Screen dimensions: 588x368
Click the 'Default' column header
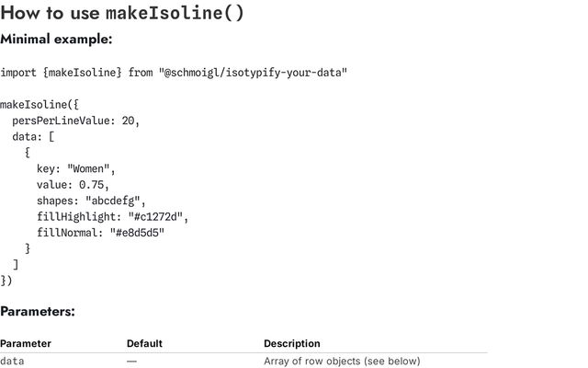click(144, 343)
